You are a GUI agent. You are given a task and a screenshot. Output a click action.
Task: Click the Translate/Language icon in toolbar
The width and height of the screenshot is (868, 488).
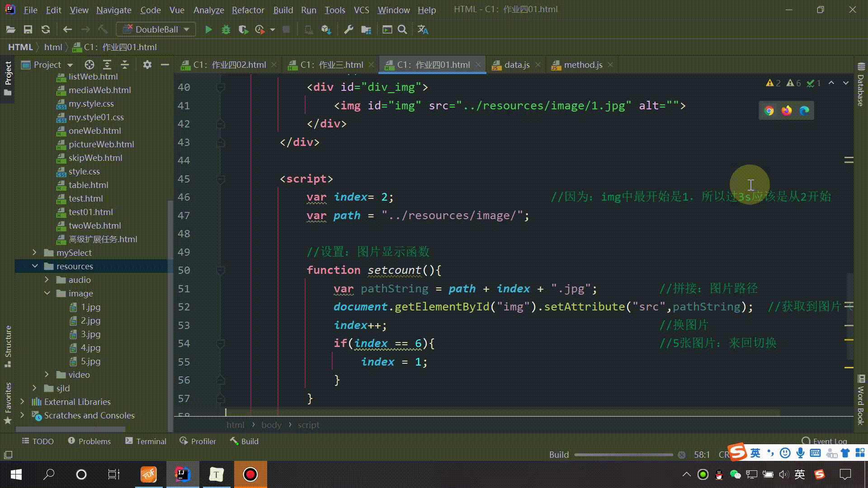click(x=421, y=29)
